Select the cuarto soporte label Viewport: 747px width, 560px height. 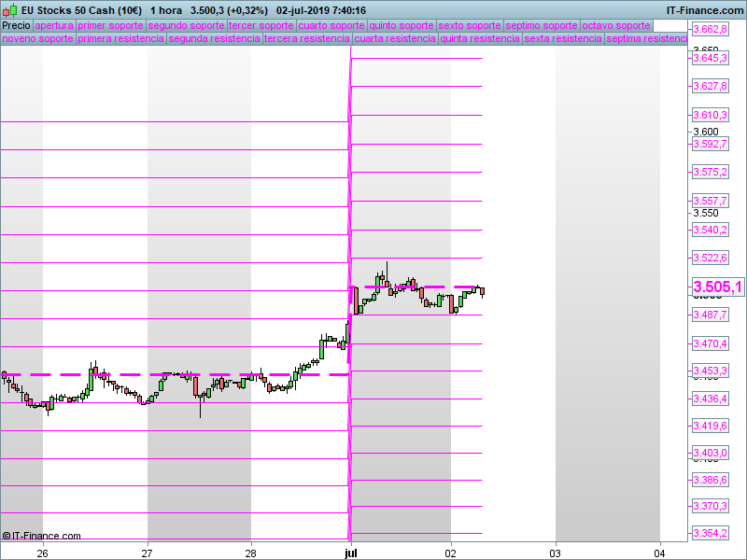point(331,26)
